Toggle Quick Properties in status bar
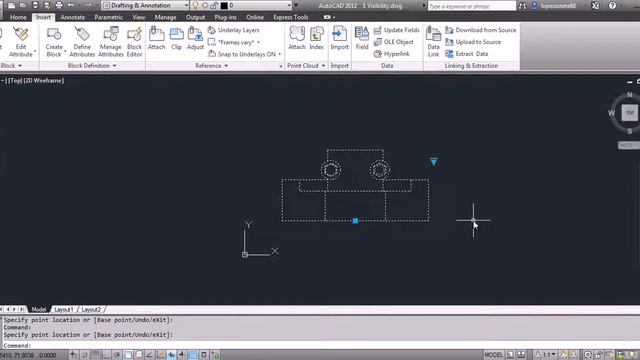640x360 pixels. click(204, 355)
